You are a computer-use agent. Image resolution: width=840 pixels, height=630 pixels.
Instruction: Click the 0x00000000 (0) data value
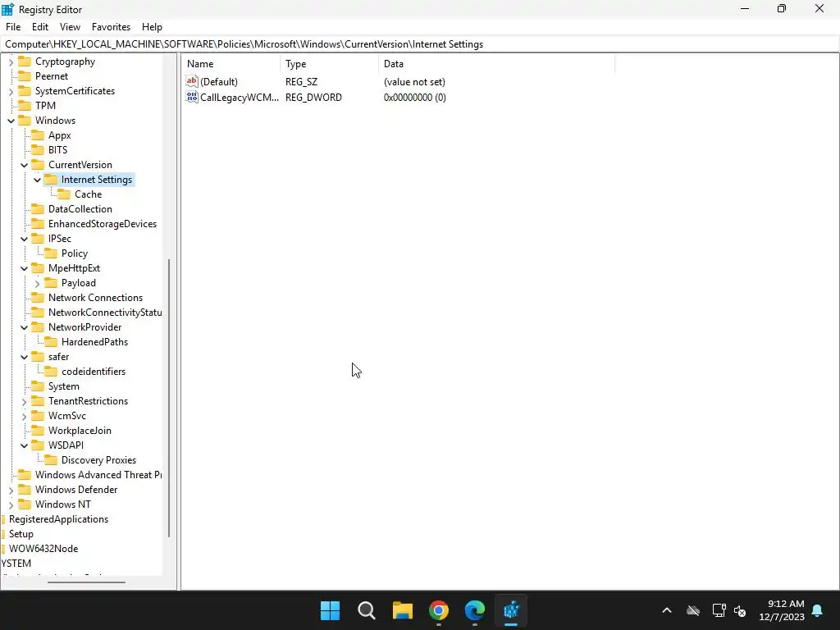click(x=414, y=98)
